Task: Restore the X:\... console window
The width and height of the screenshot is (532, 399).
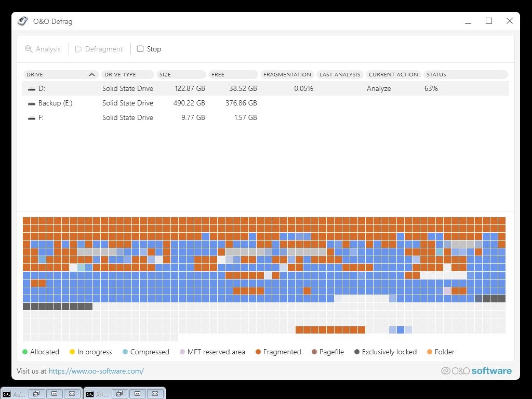Action: 119,394
